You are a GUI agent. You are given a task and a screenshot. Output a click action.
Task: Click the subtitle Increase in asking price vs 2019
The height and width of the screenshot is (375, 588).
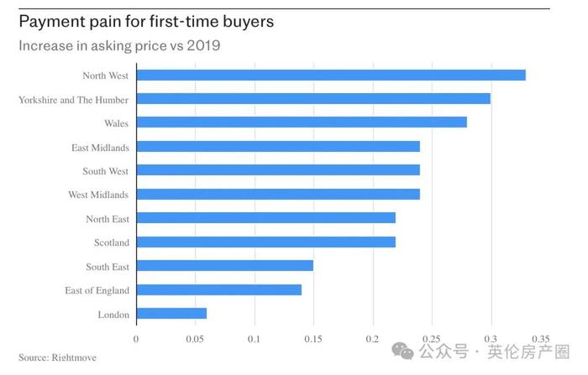[x=119, y=45]
